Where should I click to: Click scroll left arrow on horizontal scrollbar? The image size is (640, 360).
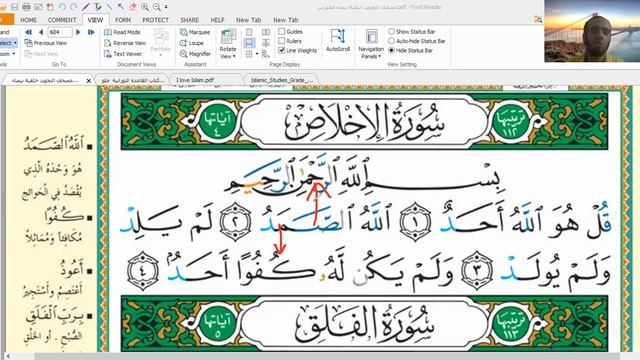pyautogui.click(x=7, y=356)
